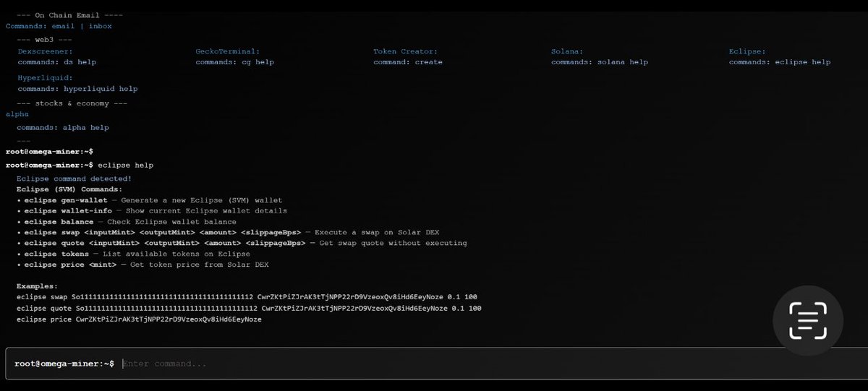The height and width of the screenshot is (391, 868).
Task: Click 'Eclipse command detected!' message
Action: pyautogui.click(x=74, y=179)
